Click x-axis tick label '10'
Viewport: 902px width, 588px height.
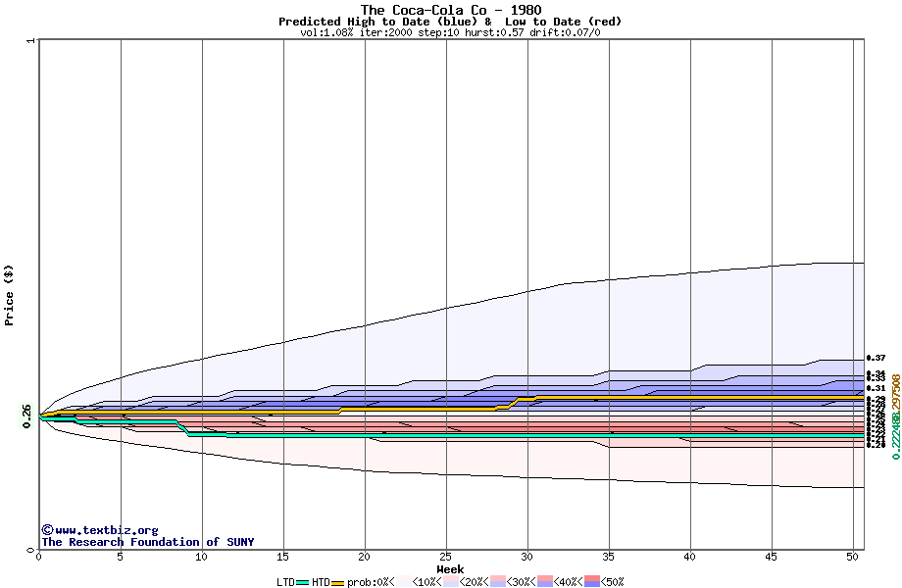pos(201,557)
